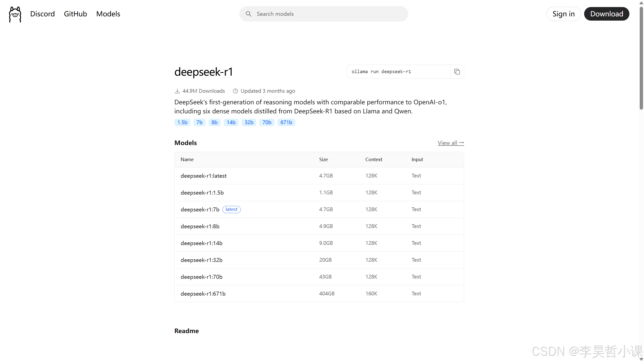Click the Models section heading
Viewport: 644px width, 362px height.
185,143
